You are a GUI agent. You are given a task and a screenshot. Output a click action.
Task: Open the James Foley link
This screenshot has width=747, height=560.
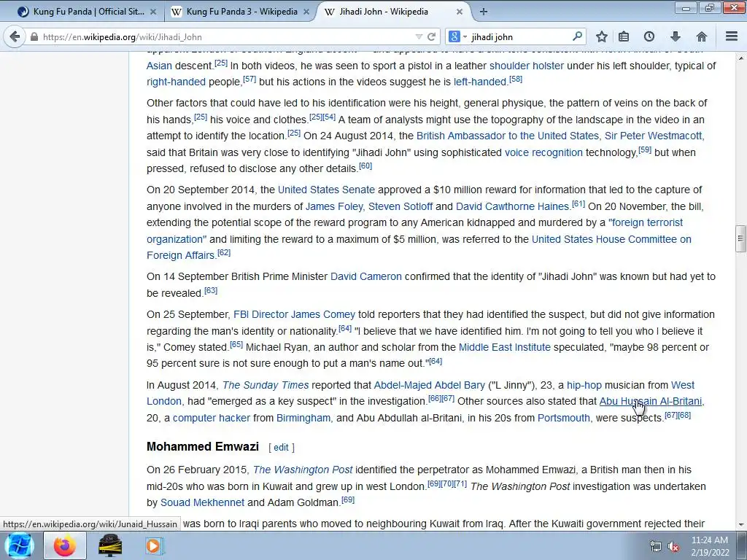coord(334,206)
